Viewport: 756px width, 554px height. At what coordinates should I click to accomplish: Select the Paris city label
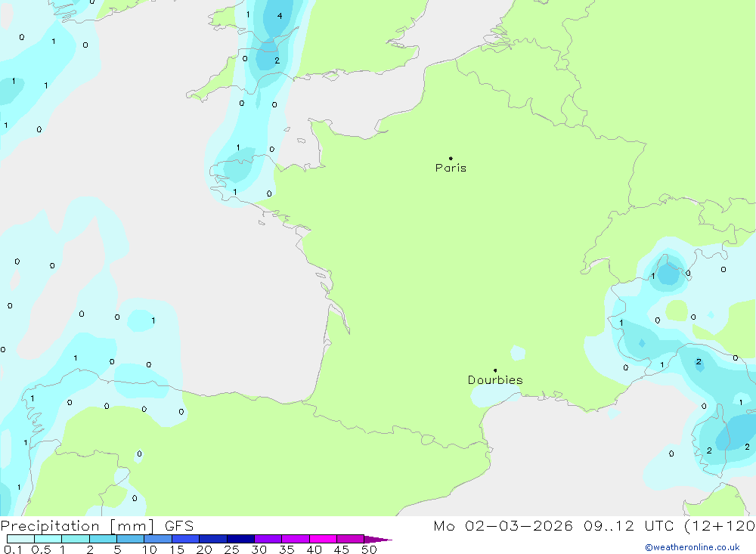(x=451, y=168)
